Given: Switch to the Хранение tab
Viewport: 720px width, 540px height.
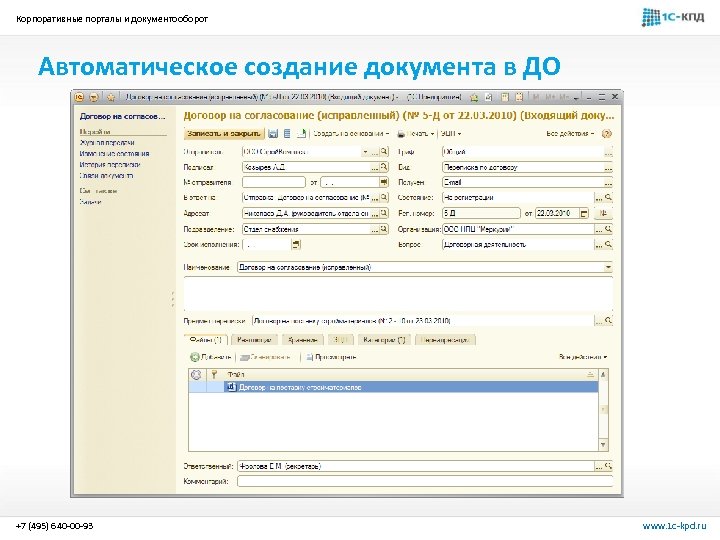Looking at the screenshot, I should click(303, 340).
